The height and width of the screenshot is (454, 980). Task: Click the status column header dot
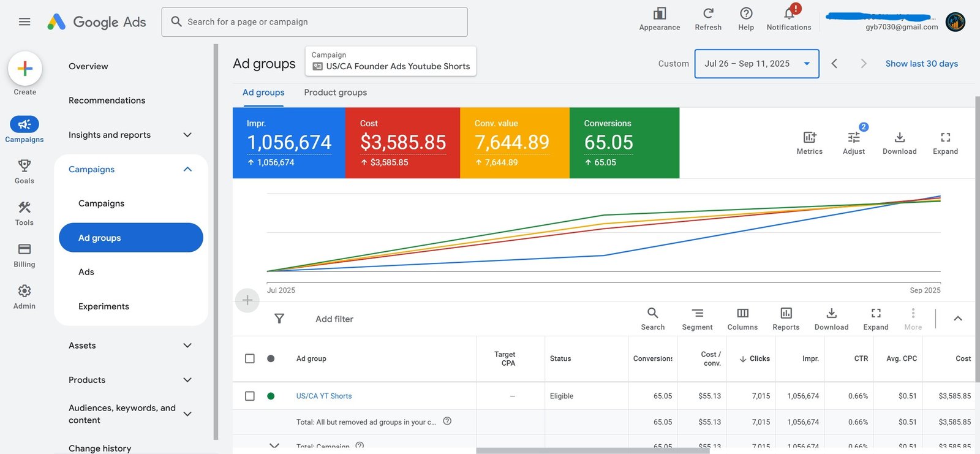pyautogui.click(x=271, y=358)
